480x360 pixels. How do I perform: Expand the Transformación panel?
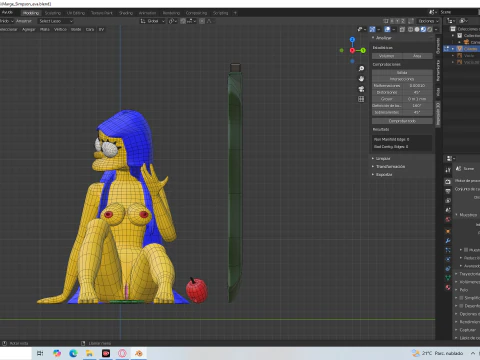click(389, 167)
